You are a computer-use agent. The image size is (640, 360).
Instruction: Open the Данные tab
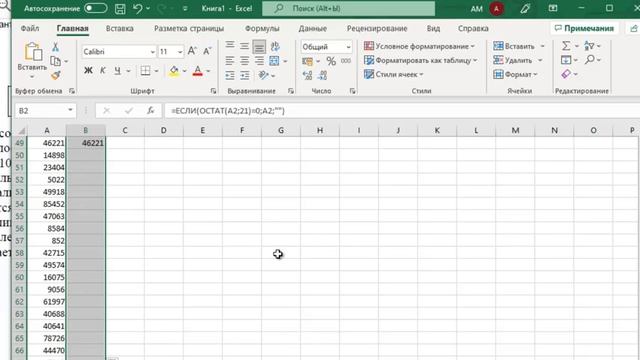(x=313, y=28)
